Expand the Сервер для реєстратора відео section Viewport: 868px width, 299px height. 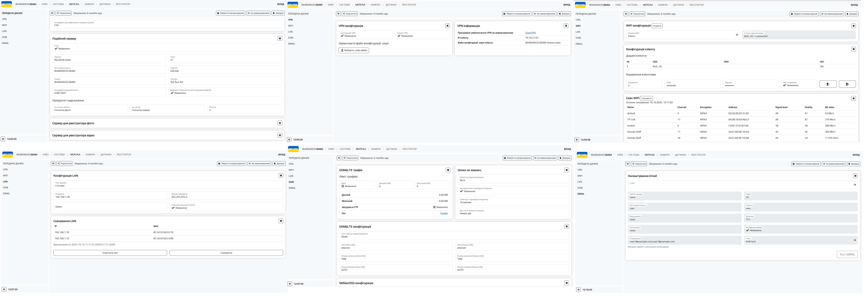tap(280, 135)
